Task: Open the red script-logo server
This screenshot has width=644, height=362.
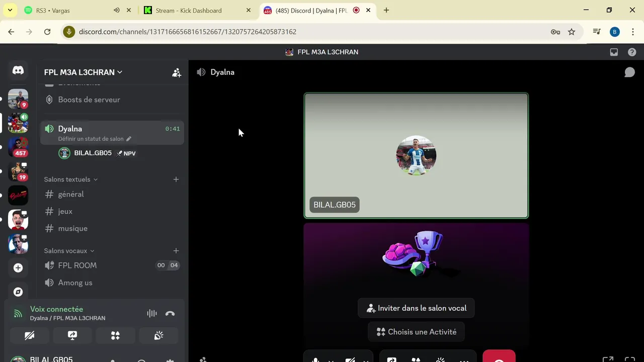Action: pos(18,195)
